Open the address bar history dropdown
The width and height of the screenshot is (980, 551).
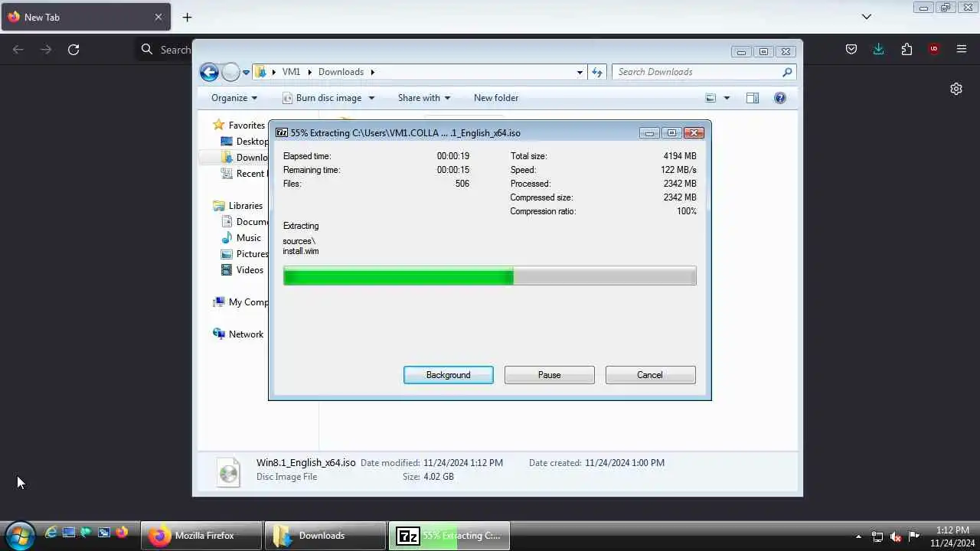point(580,72)
